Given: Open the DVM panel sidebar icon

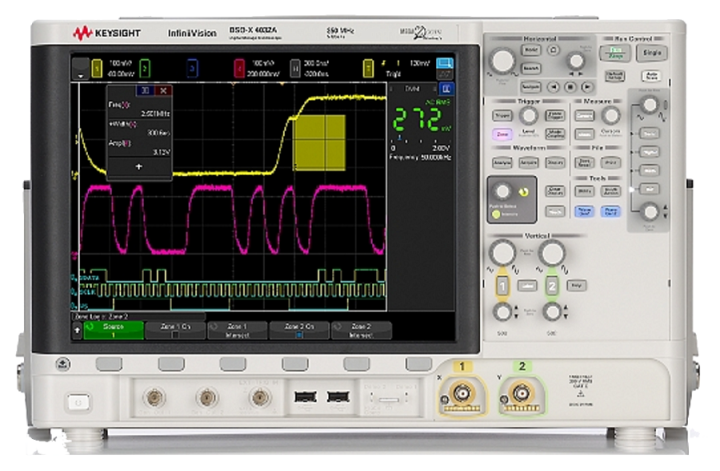Looking at the screenshot, I should tap(446, 89).
